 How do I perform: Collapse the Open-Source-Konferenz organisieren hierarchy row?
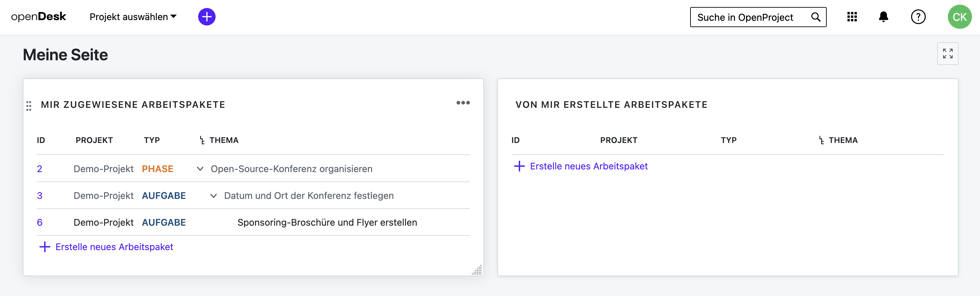[x=200, y=169]
